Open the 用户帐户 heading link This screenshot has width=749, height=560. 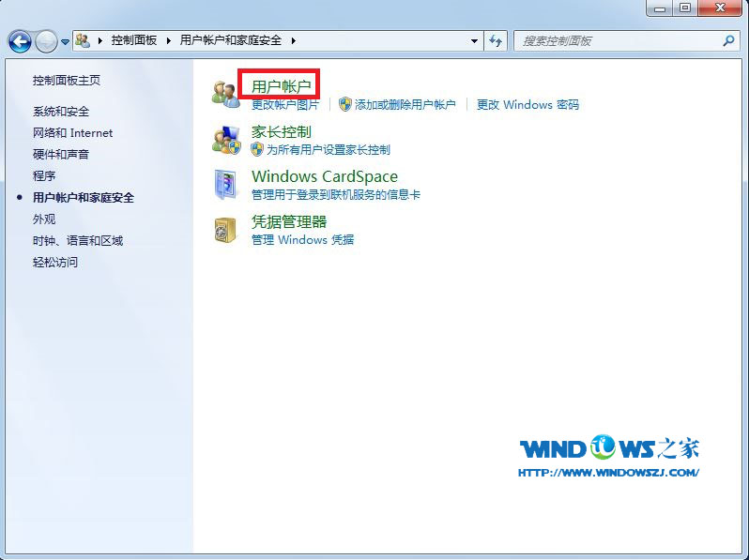pos(281,86)
